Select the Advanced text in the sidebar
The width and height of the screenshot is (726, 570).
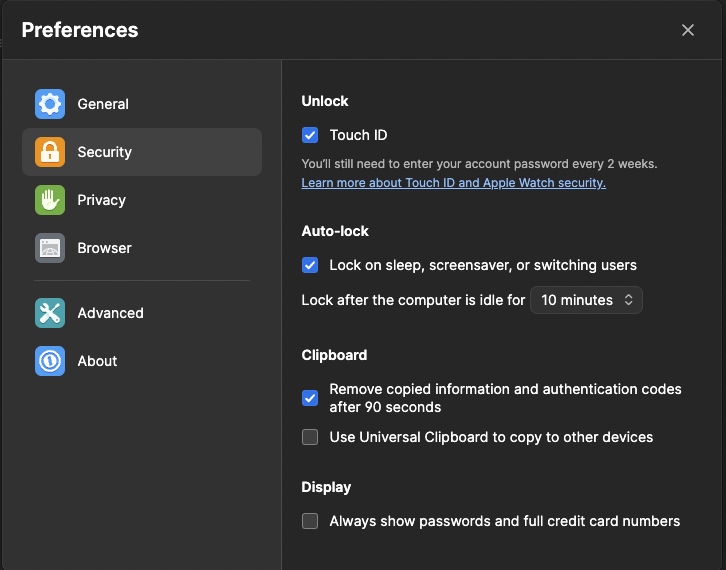point(110,313)
